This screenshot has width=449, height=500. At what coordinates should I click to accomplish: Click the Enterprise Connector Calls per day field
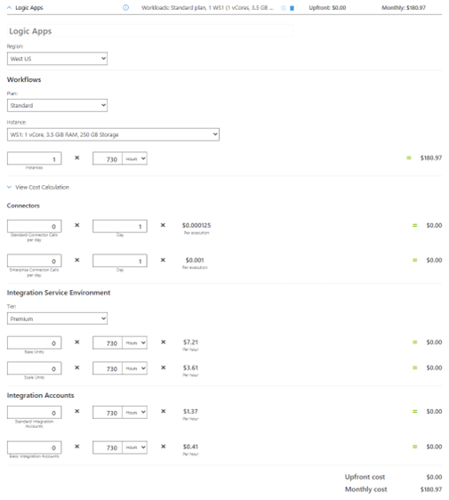[x=34, y=261]
